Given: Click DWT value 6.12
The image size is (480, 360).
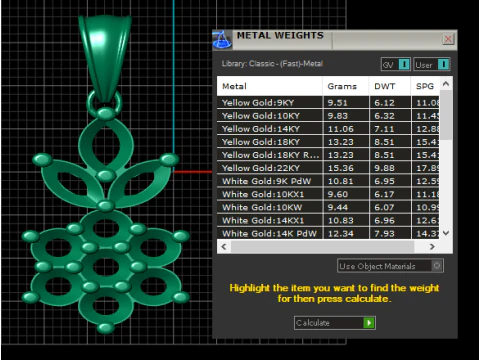Looking at the screenshot, I should pos(384,103).
